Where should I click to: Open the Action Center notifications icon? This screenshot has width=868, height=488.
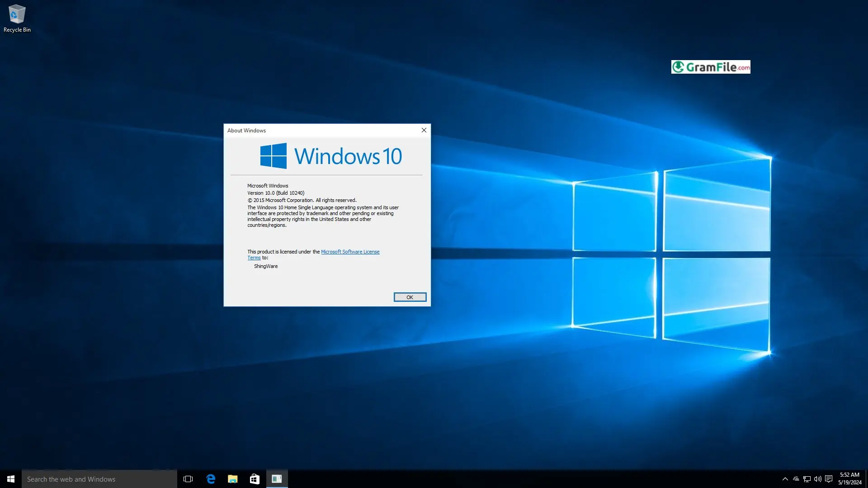tap(829, 479)
